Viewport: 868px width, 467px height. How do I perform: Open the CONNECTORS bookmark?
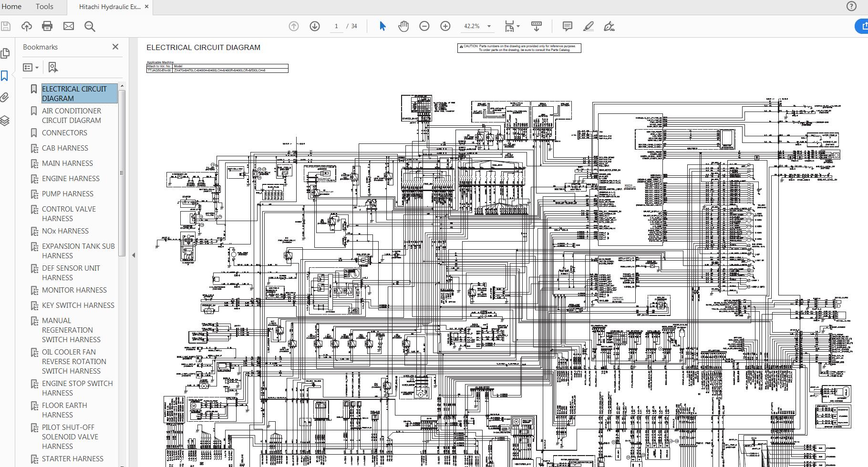click(x=64, y=133)
